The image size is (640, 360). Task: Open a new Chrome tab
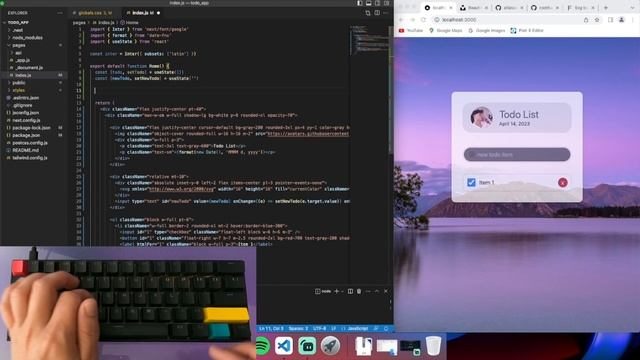tap(606, 8)
